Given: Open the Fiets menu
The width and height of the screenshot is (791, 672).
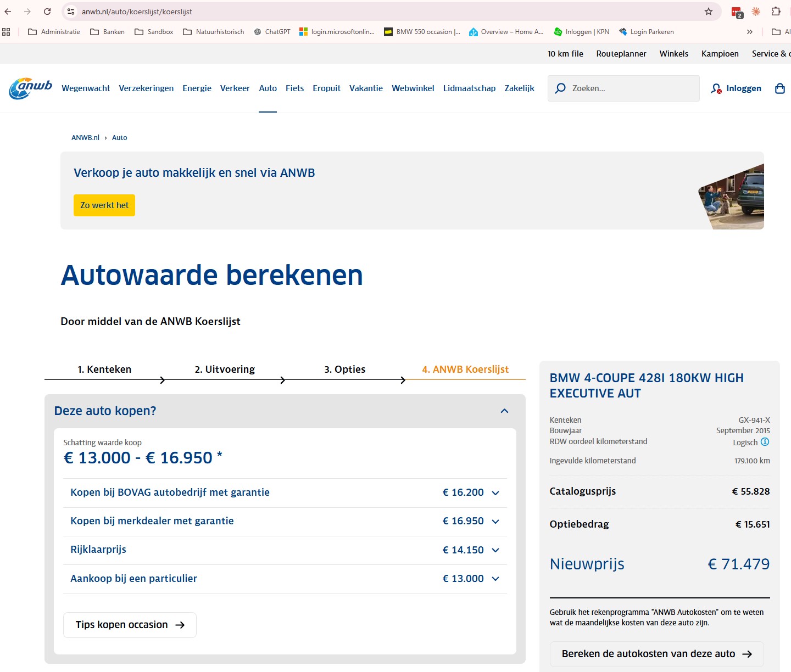Looking at the screenshot, I should click(x=294, y=88).
